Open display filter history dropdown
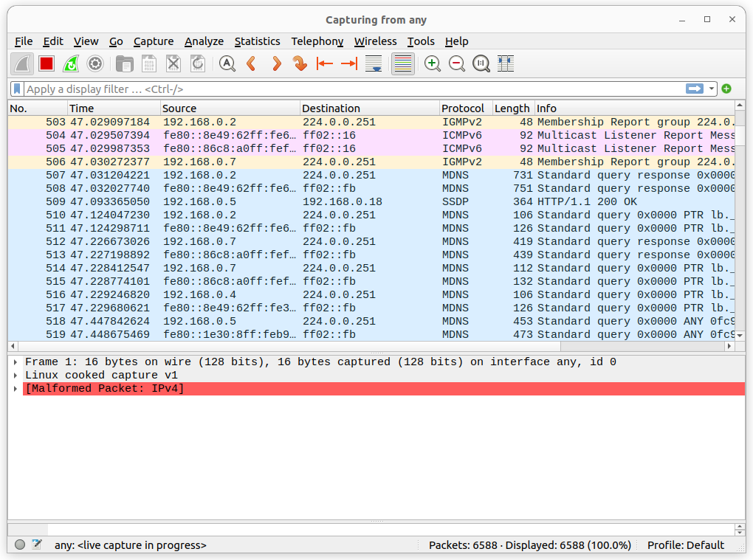Screen dimensions: 753x560 coord(711,89)
